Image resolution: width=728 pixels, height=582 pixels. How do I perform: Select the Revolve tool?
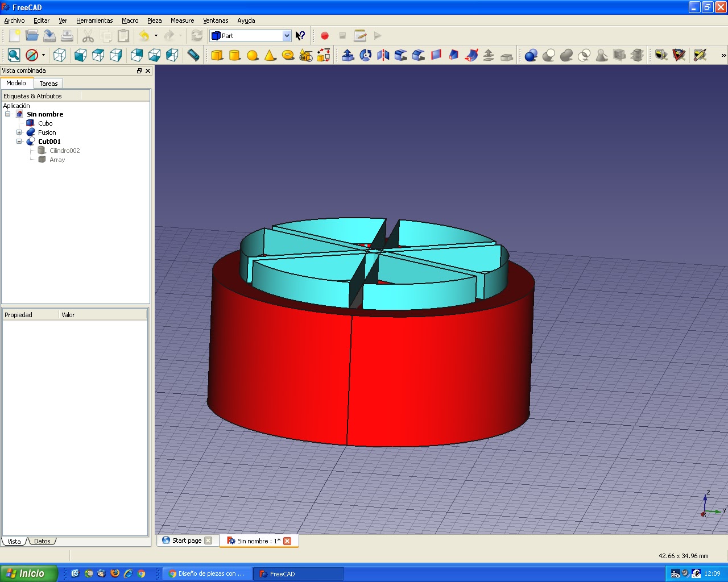click(x=366, y=55)
